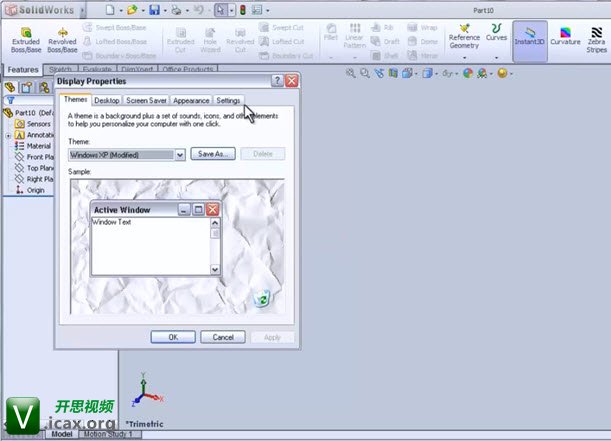The image size is (611, 441).
Task: Click the Save icon in toolbar
Action: 154,10
